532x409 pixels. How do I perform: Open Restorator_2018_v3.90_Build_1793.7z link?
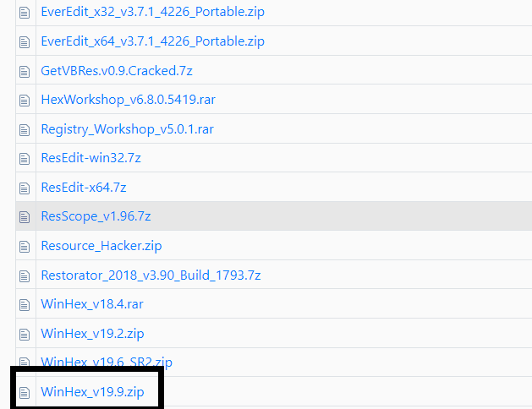coord(151,275)
